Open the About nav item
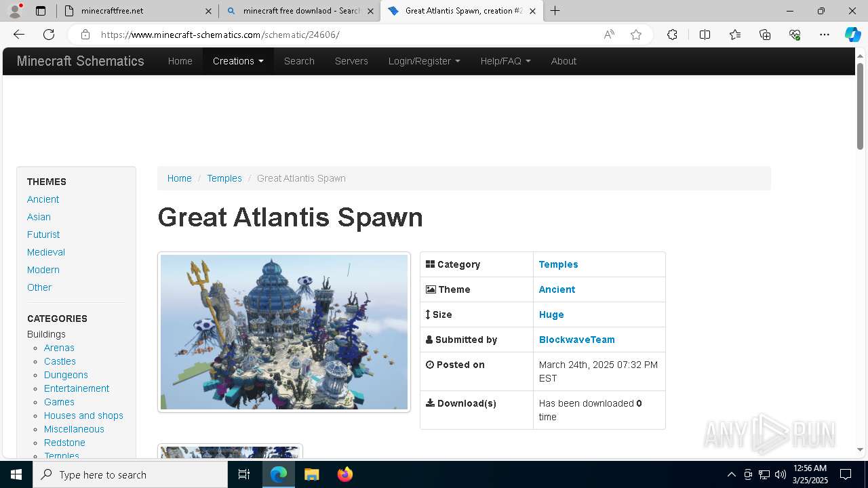Viewport: 868px width, 488px height. coord(564,61)
